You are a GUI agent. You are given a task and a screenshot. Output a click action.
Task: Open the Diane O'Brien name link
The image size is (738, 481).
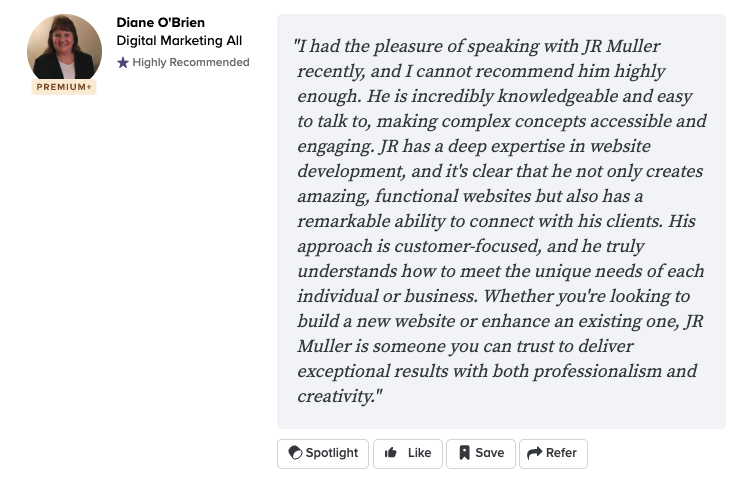pos(160,22)
